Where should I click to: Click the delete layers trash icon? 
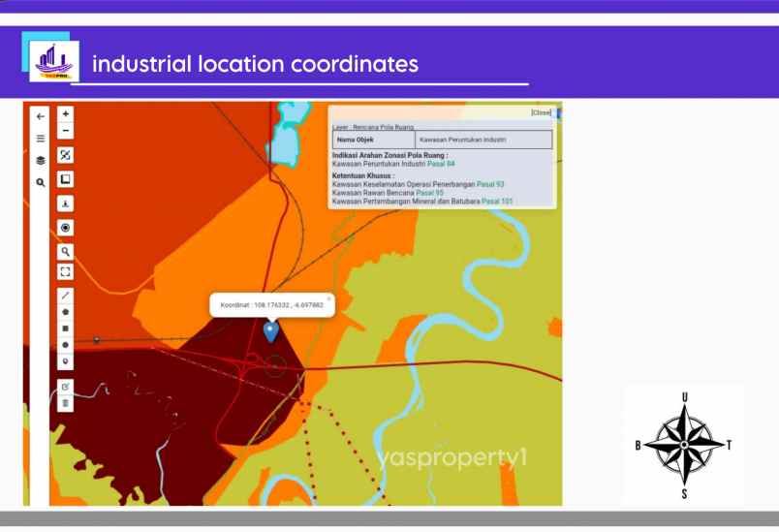click(65, 403)
